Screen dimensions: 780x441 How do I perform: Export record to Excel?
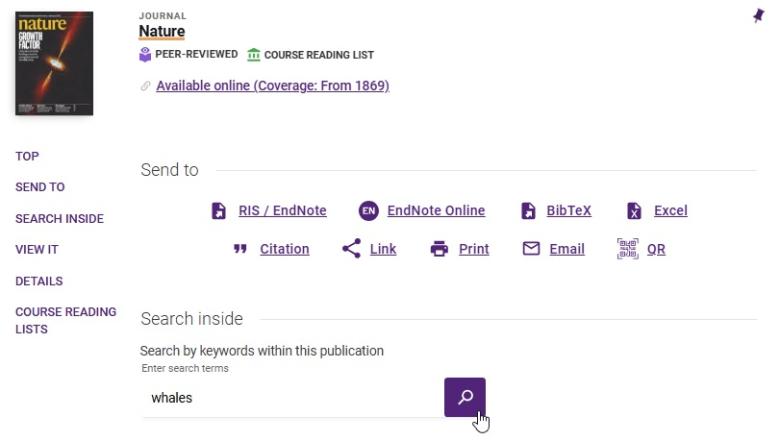(x=671, y=211)
